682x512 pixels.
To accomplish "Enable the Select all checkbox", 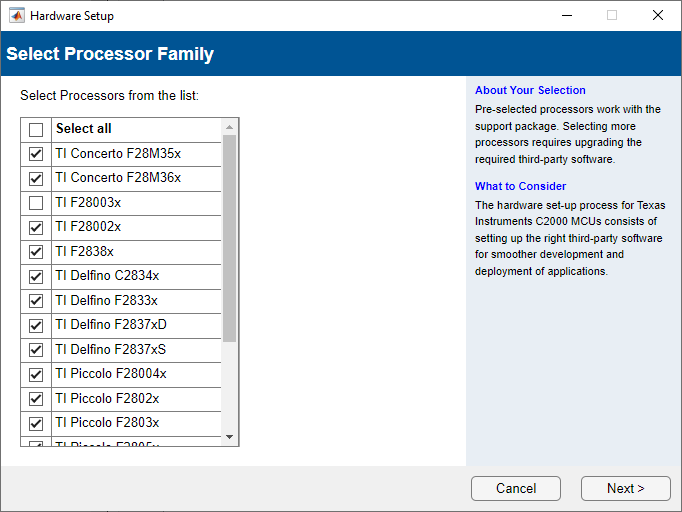I will (36, 130).
